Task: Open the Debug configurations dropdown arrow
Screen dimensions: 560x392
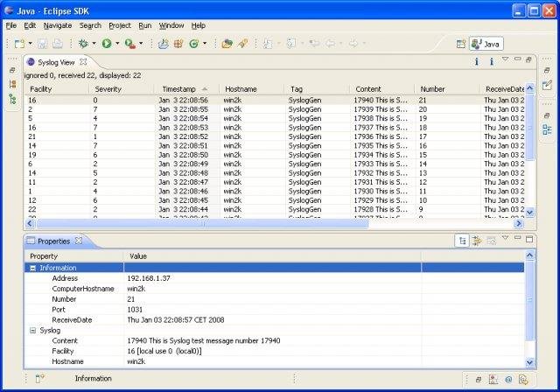Action: (x=94, y=44)
